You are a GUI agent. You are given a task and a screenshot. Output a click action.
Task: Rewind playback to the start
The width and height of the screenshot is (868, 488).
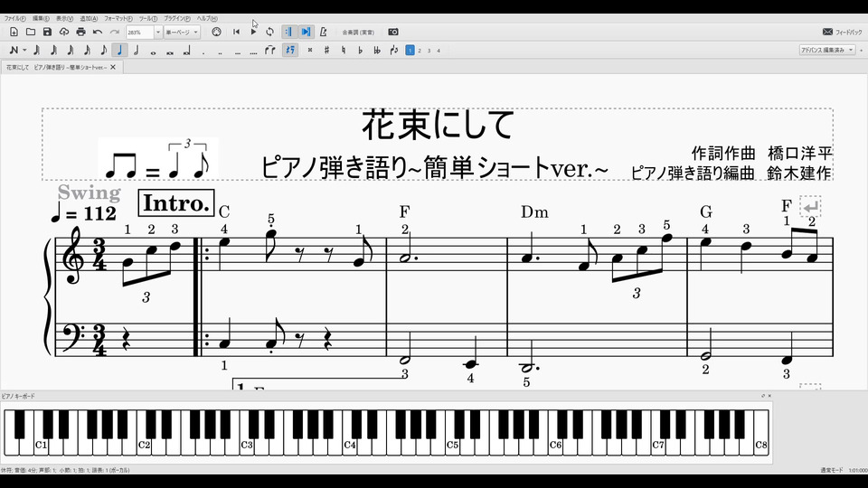[236, 33]
